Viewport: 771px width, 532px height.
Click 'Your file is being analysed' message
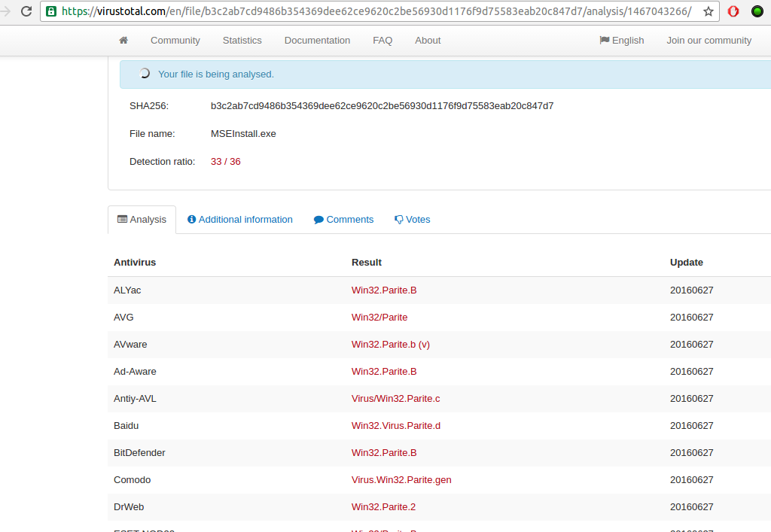tap(216, 74)
